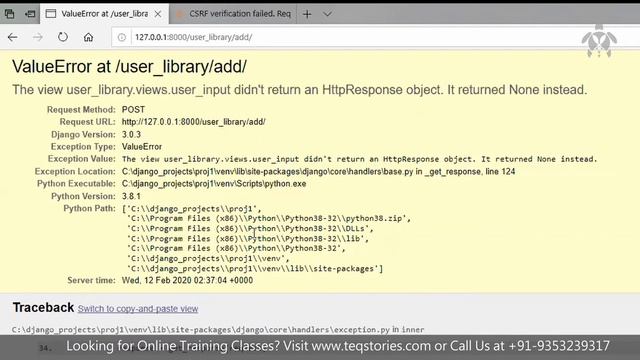Click Django Version value 3.0.3
This screenshot has width=640, height=360.
point(131,134)
